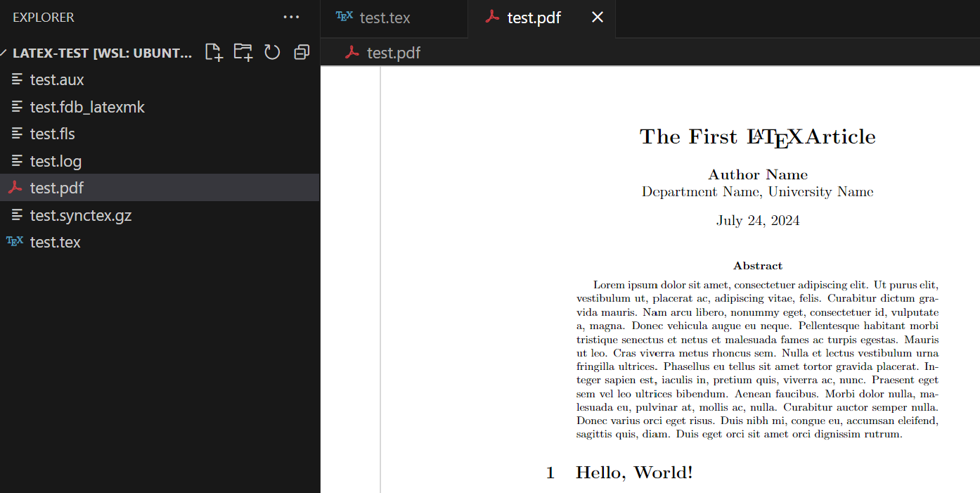The height and width of the screenshot is (493, 980).
Task: Click the PDF icon beside test.pdf in Explorer
Action: click(x=15, y=188)
